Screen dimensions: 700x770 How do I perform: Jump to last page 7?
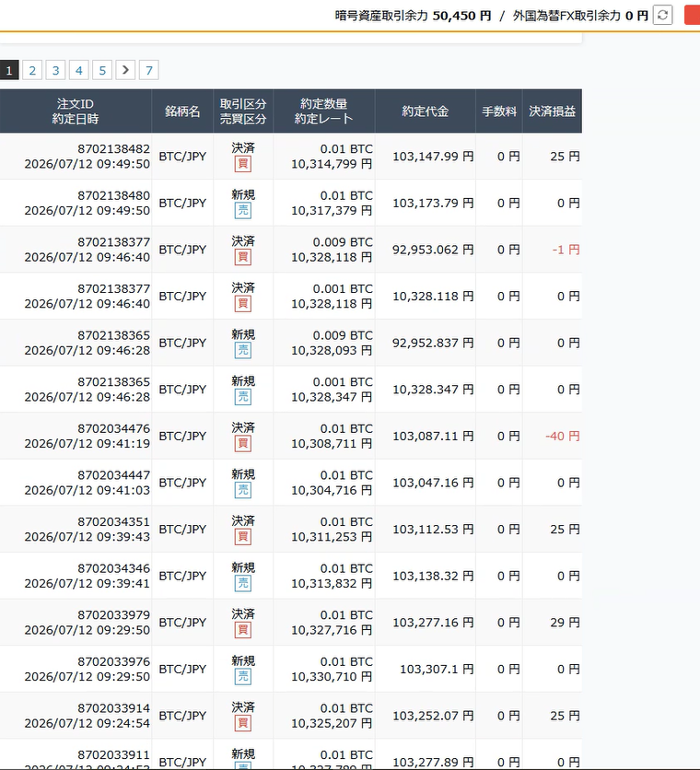point(149,70)
